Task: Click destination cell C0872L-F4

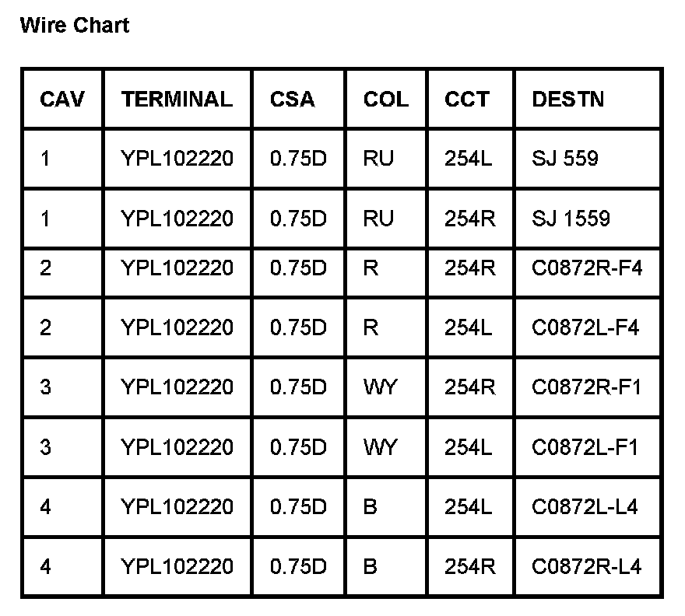Action: 585,327
